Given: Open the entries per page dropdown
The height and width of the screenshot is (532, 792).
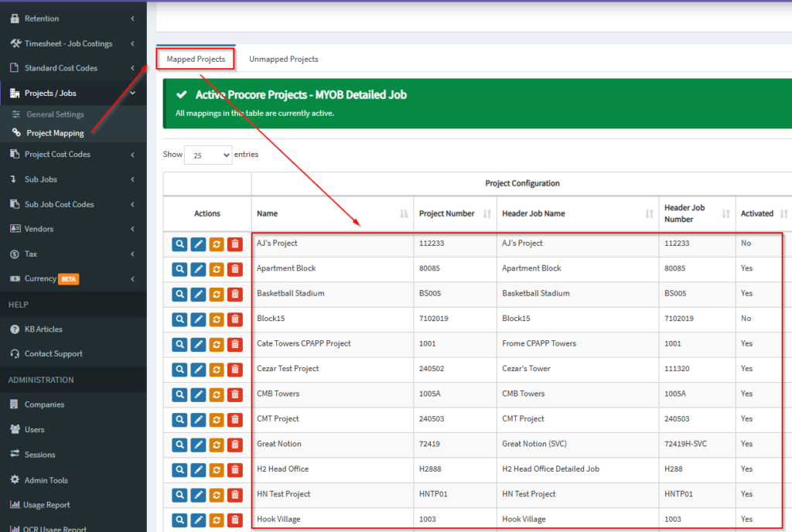Looking at the screenshot, I should pyautogui.click(x=208, y=155).
